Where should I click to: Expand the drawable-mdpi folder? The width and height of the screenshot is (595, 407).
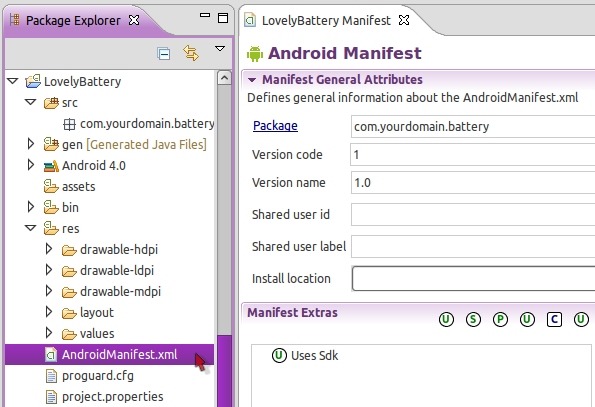point(49,291)
